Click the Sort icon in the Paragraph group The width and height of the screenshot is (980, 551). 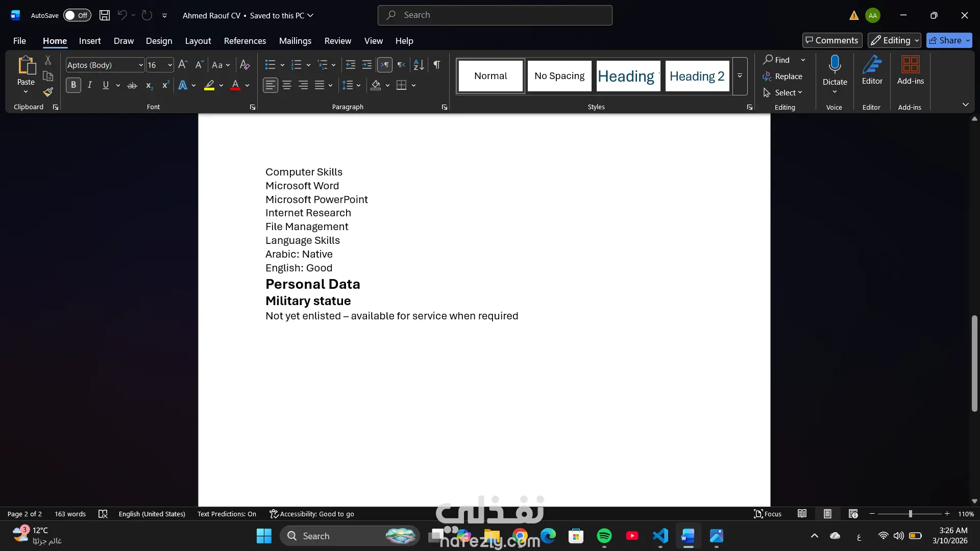point(419,65)
